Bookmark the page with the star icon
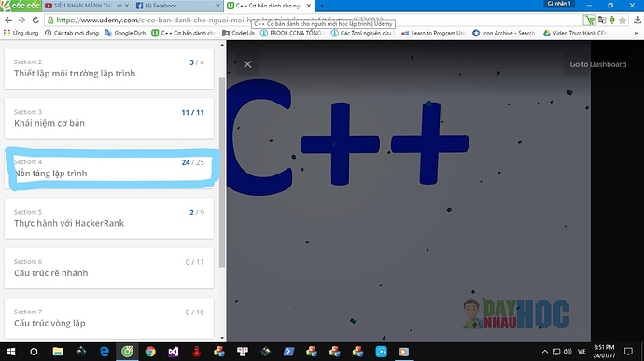Image resolution: width=644 pixels, height=361 pixels. pos(623,20)
